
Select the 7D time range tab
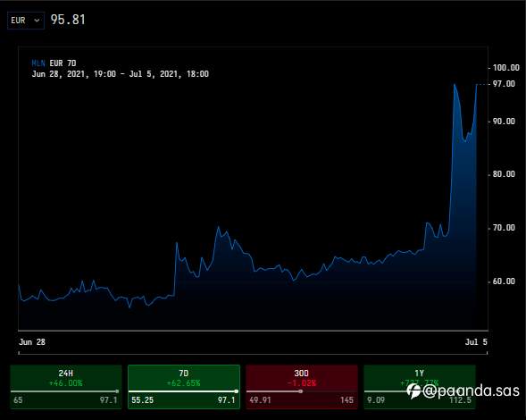coord(184,387)
